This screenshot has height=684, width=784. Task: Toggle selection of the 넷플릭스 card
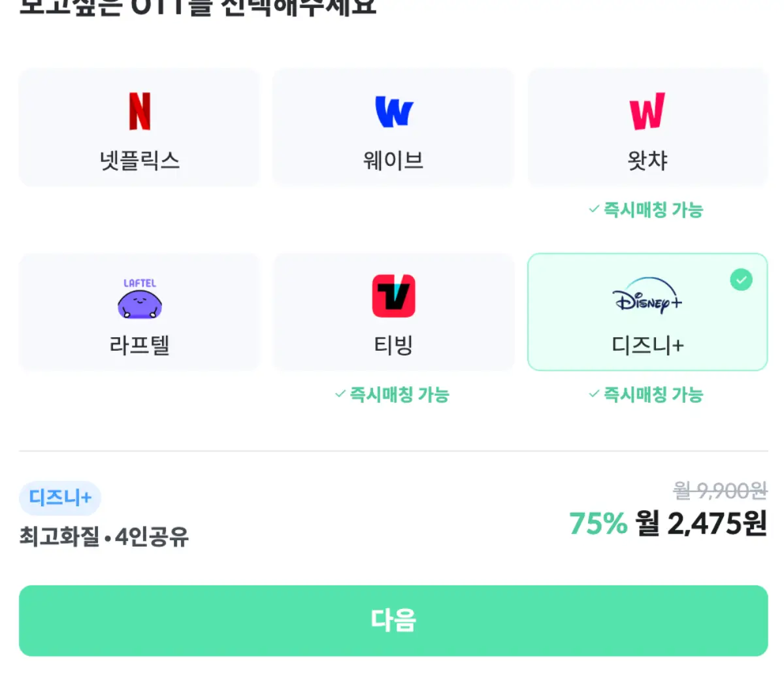click(x=139, y=126)
